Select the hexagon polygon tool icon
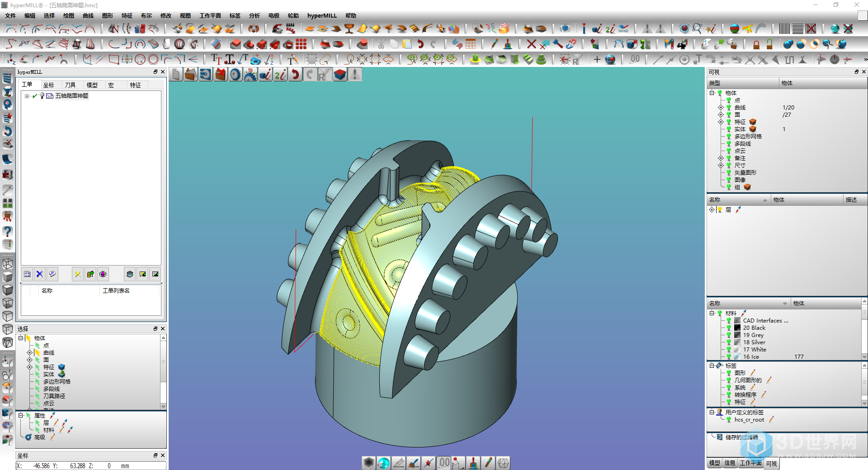 153,59
